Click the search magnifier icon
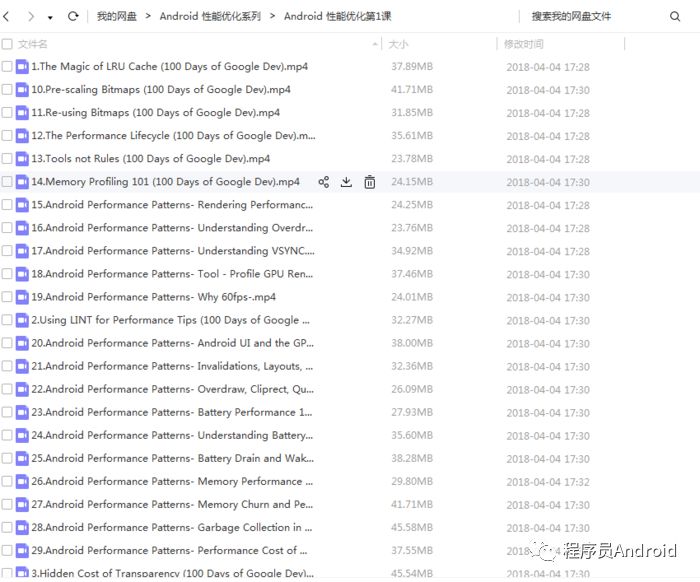Viewport: 700px width, 582px height. pos(675,17)
